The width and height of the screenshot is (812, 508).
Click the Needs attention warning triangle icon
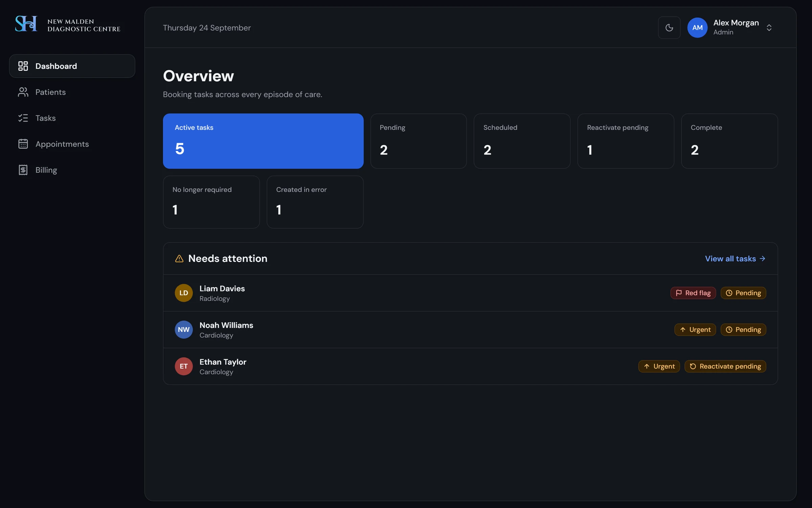pos(179,259)
